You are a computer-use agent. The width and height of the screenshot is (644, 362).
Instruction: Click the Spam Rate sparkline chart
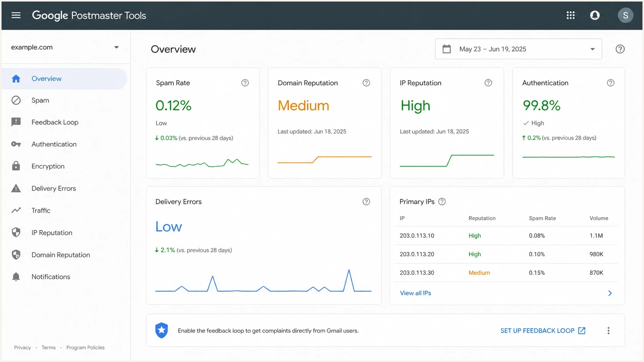(202, 163)
